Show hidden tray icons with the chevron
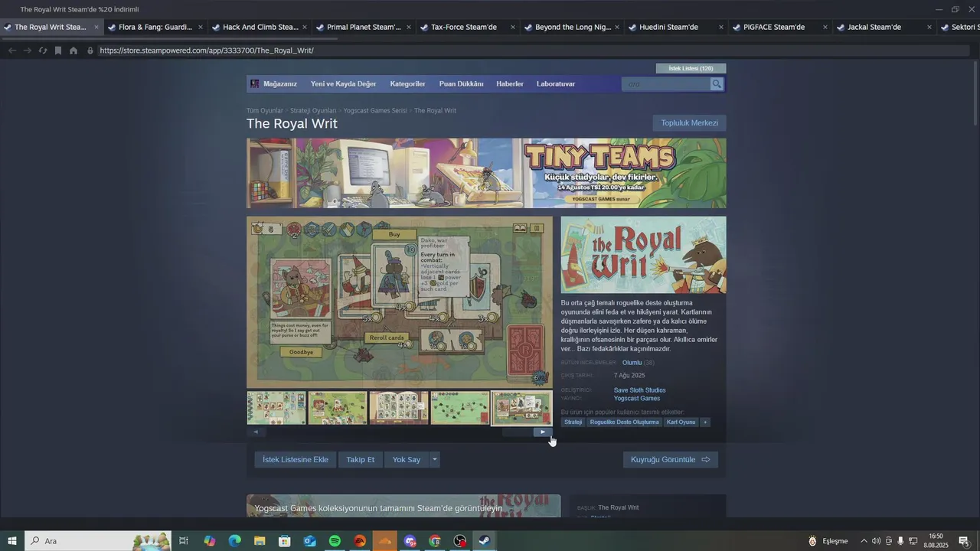Screen dimensions: 980x551 [x=864, y=541]
